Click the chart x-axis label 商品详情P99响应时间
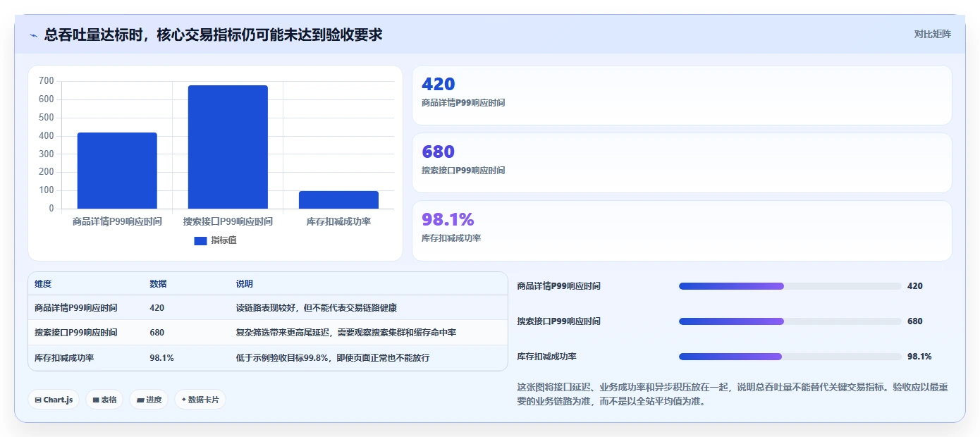 117,221
